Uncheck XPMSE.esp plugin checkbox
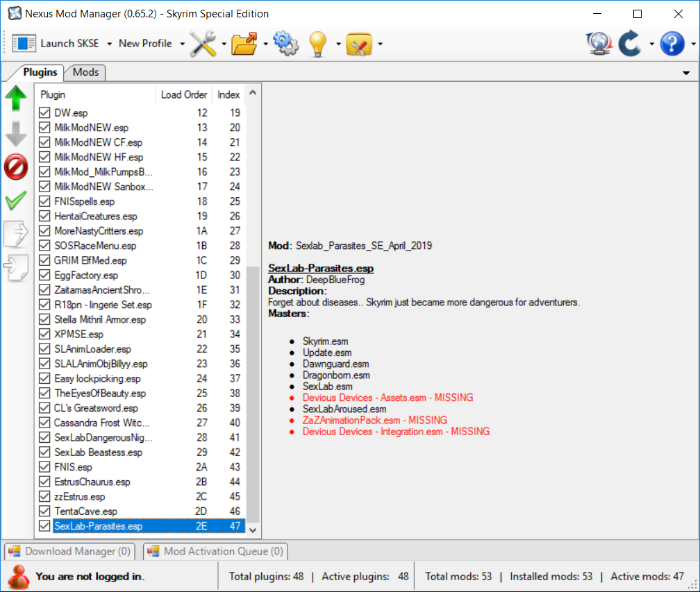The height and width of the screenshot is (592, 700). pyautogui.click(x=44, y=334)
